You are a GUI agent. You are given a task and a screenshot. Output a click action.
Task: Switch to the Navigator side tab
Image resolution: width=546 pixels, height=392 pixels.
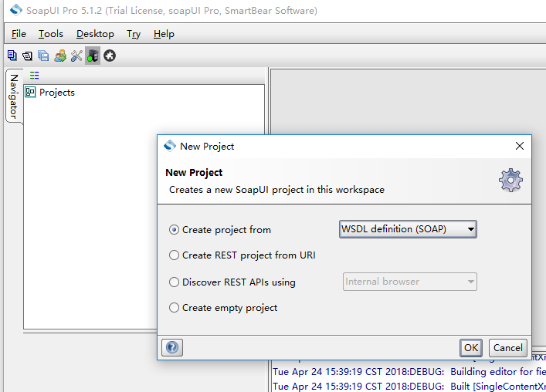click(x=14, y=96)
